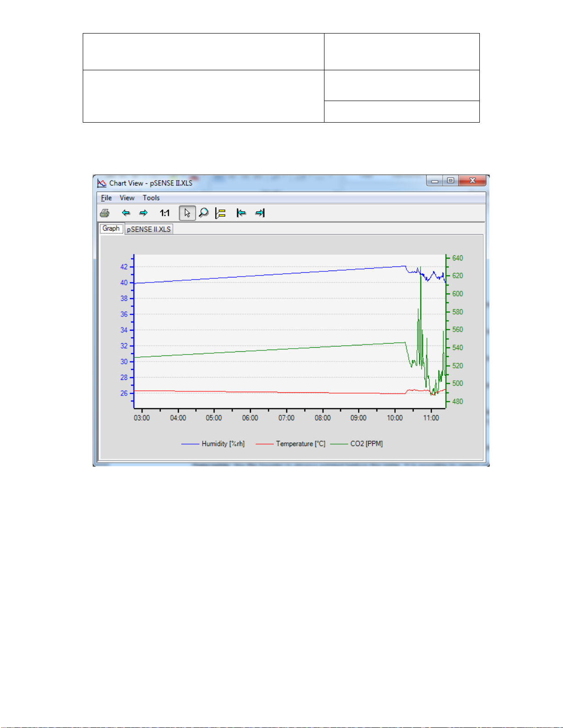Click the 34 label on left axis
The width and height of the screenshot is (563, 728).
(x=124, y=330)
